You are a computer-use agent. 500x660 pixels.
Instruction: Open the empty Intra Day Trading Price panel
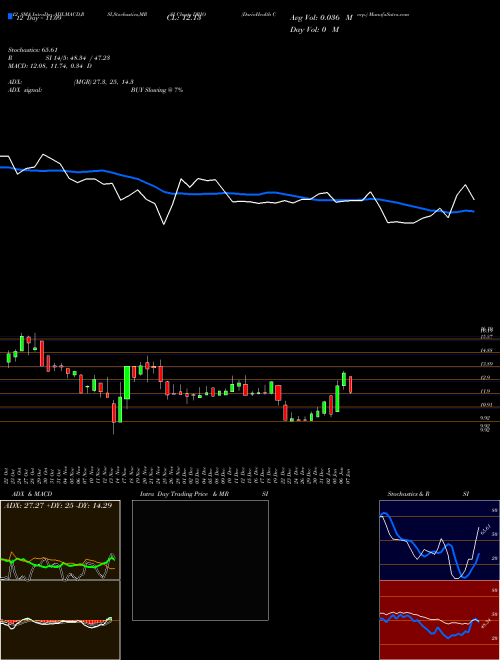200,560
